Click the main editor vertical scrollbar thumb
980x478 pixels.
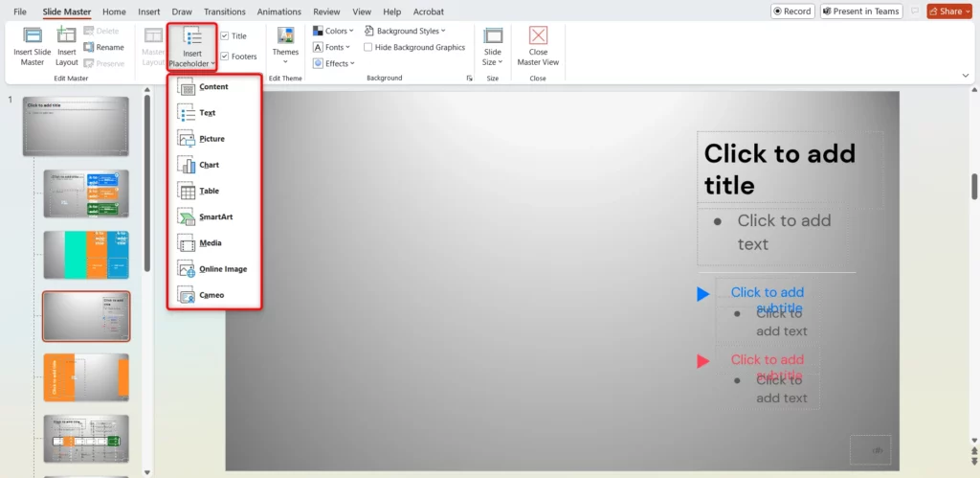[x=973, y=187]
